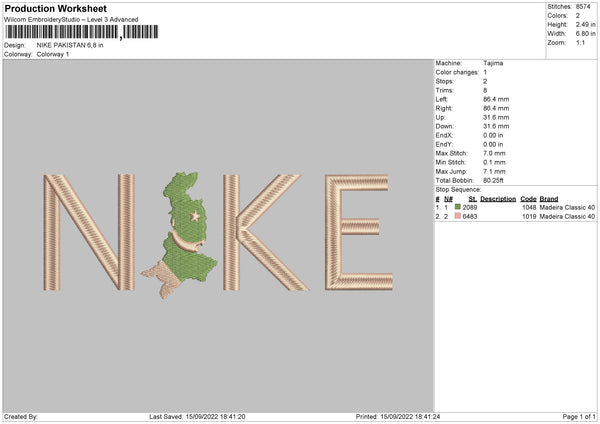Click the Trims value 8
This screenshot has width=600, height=424.
(485, 90)
